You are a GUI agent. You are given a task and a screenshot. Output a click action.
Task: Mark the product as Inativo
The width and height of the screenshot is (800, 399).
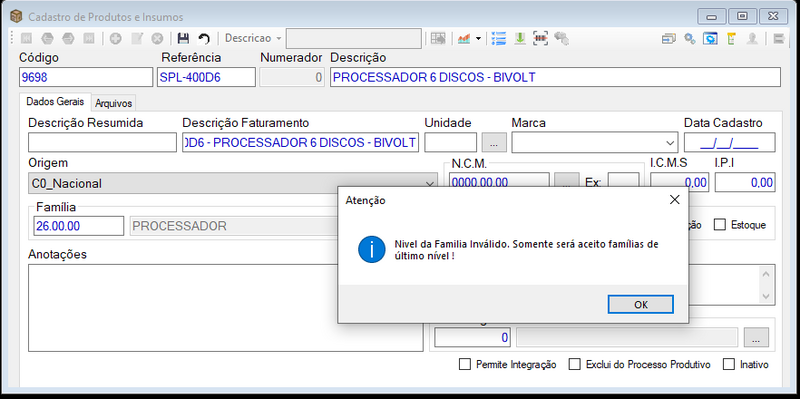pyautogui.click(x=730, y=364)
